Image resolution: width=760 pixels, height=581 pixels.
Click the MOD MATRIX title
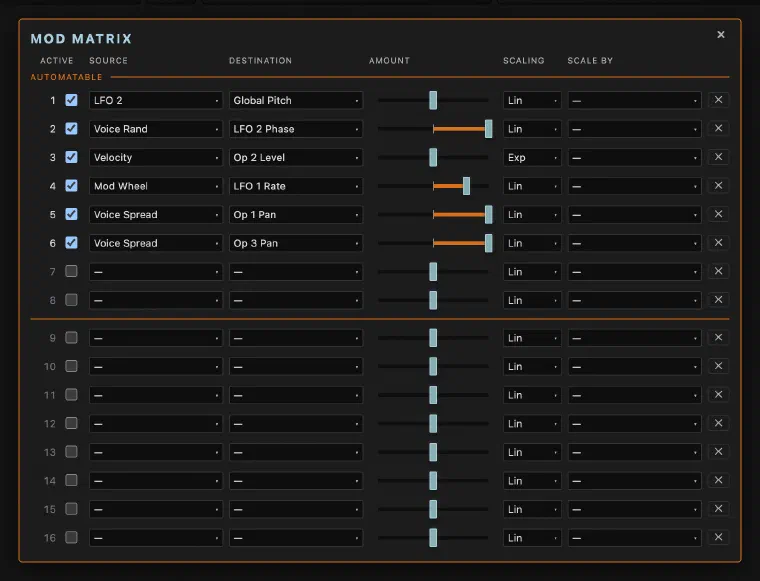(81, 39)
